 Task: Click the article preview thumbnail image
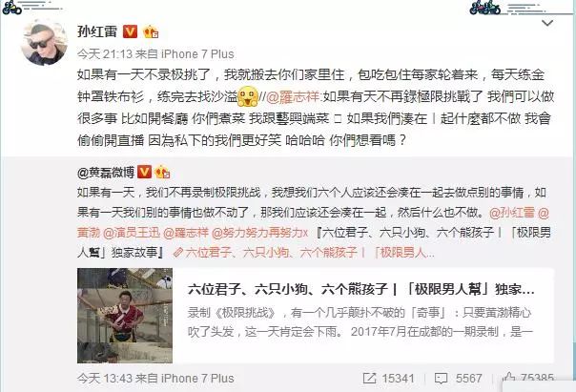(x=125, y=316)
